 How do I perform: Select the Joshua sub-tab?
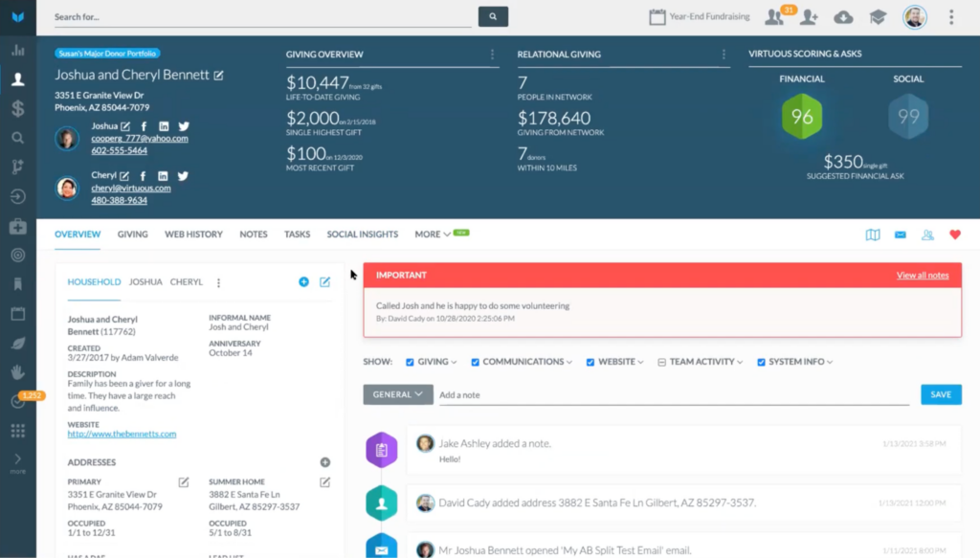(x=145, y=281)
